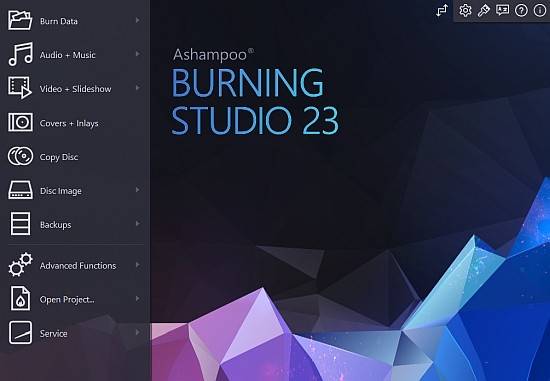Select the Backups menu label
Screen dimensions: 550x381
(x=55, y=225)
